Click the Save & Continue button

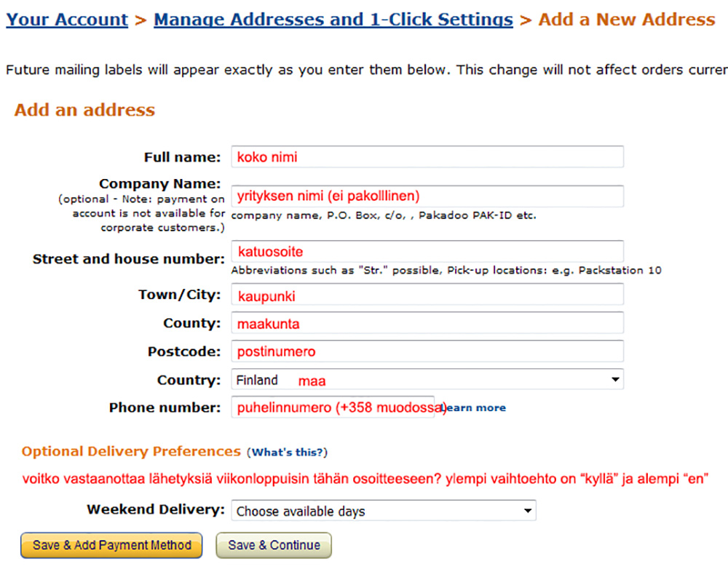[x=274, y=545]
